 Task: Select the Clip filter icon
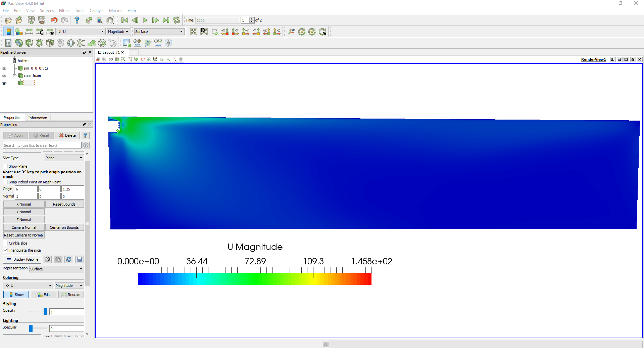[x=29, y=43]
